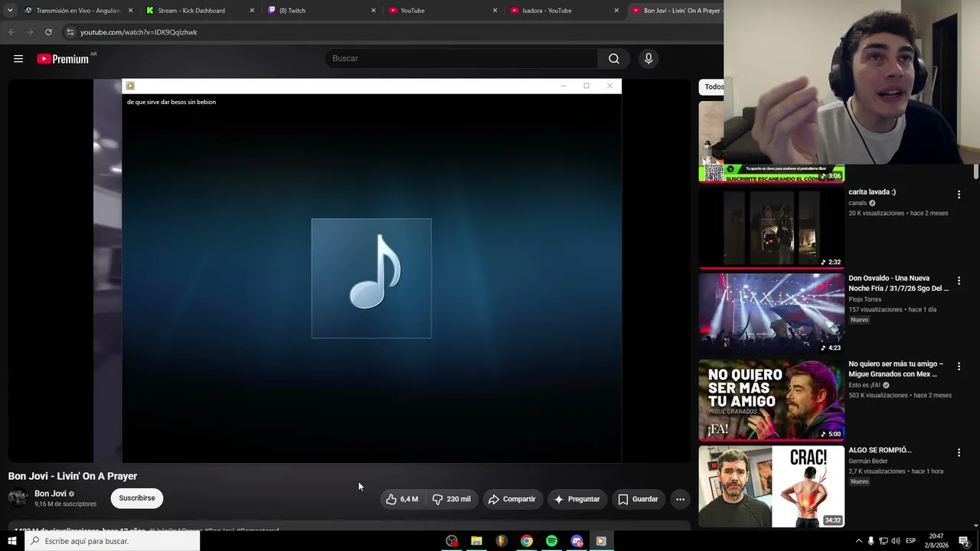This screenshot has width=980, height=551.
Task: Open the YouTube hamburger guide menu
Action: click(x=18, y=59)
